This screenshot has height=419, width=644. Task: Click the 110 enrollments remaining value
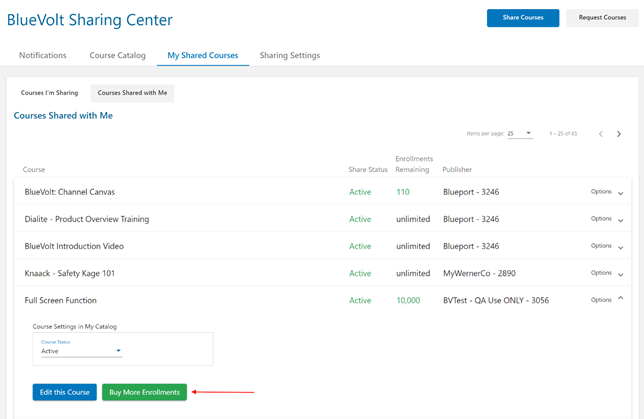[x=403, y=192]
